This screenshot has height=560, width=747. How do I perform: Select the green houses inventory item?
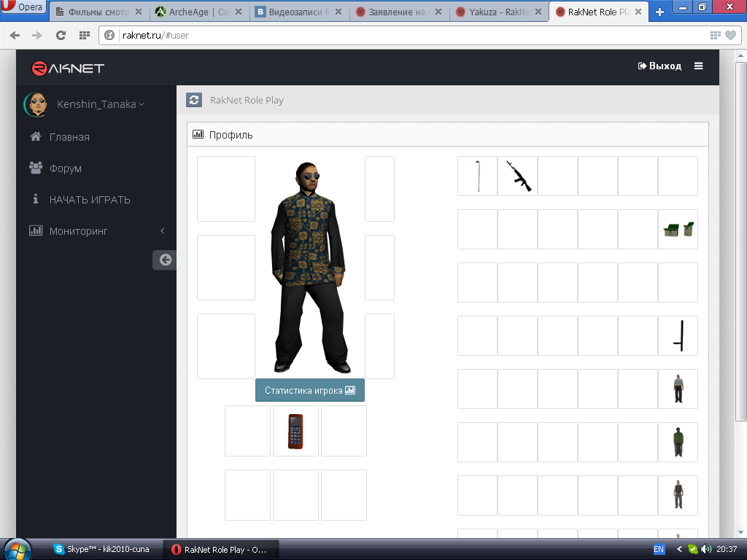coord(678,230)
